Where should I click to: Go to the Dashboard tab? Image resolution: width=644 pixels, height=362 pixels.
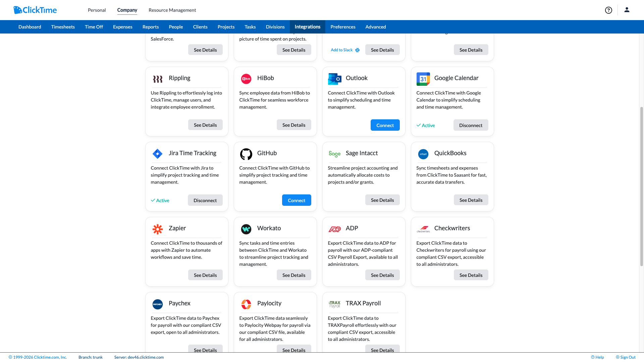pyautogui.click(x=30, y=27)
